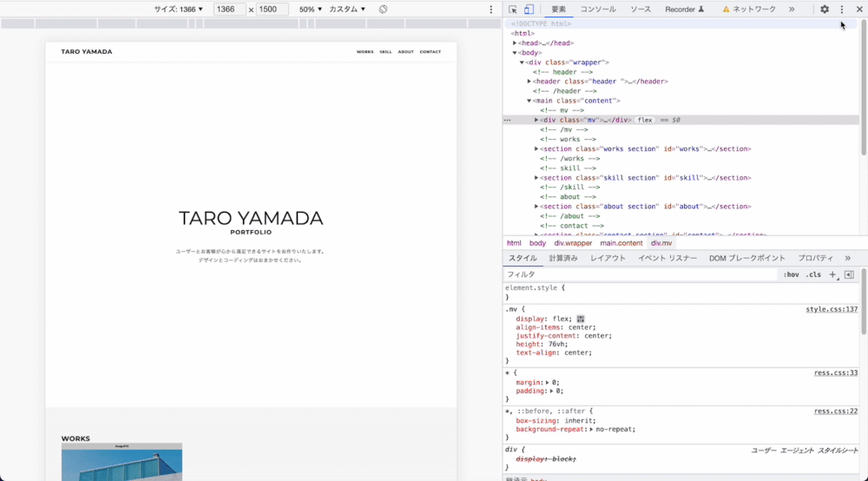This screenshot has height=481, width=868.
Task: Toggle the :hov element state button
Action: pos(791,274)
